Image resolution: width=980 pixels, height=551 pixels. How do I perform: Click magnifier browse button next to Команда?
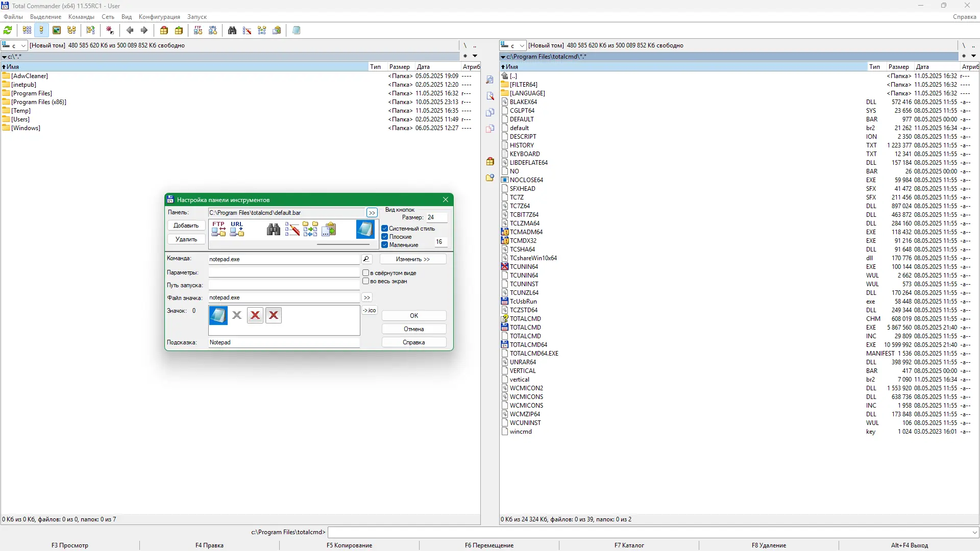pos(366,259)
